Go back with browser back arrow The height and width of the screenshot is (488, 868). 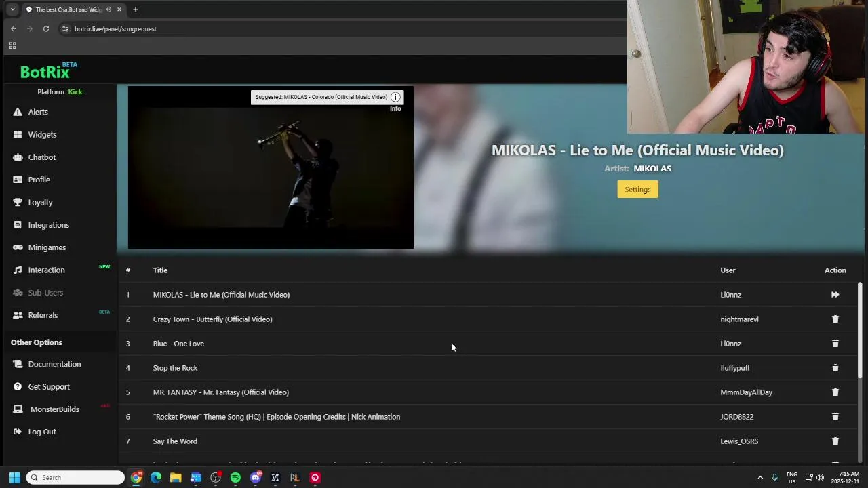14,28
